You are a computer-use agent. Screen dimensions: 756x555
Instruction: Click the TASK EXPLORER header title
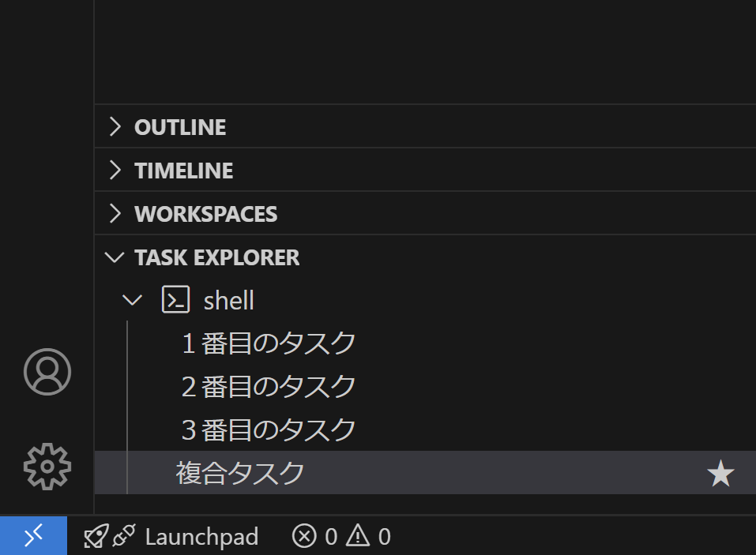tap(217, 257)
